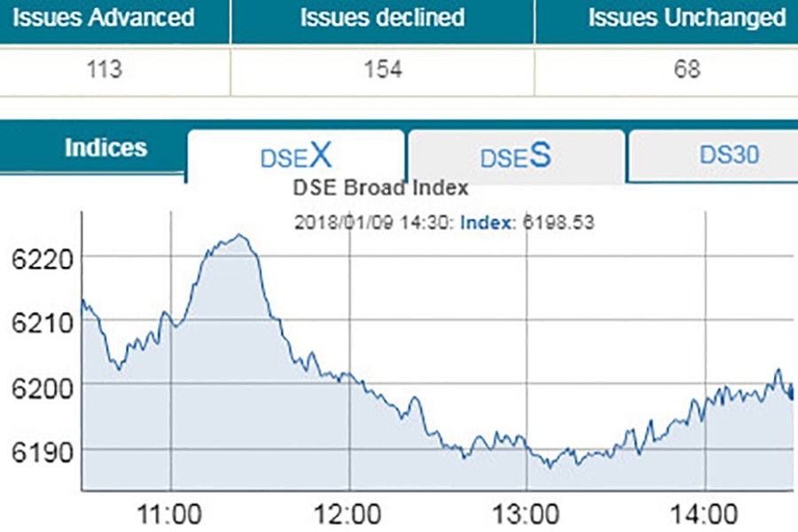Click the 13:00 time axis label
This screenshot has height=532, width=798.
point(527,513)
